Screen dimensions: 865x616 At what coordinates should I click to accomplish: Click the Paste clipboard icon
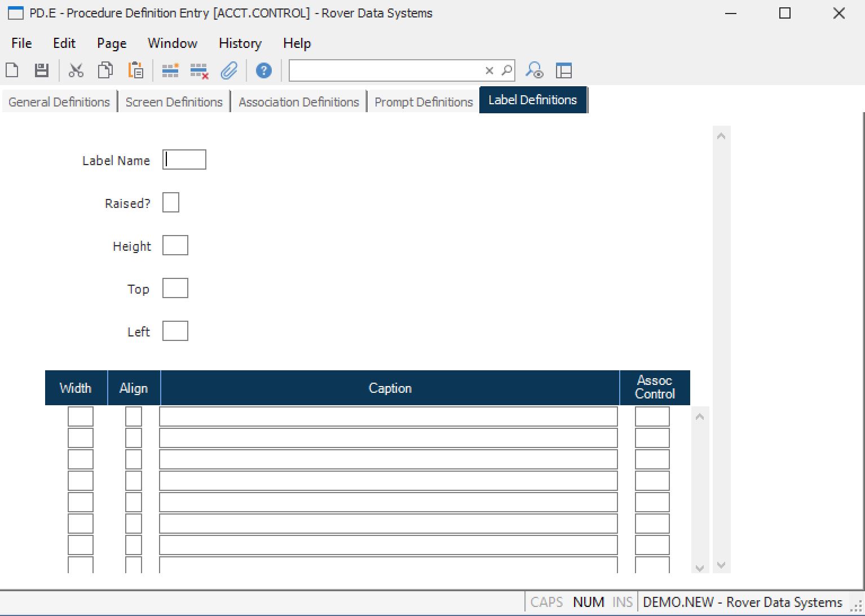[x=135, y=70]
